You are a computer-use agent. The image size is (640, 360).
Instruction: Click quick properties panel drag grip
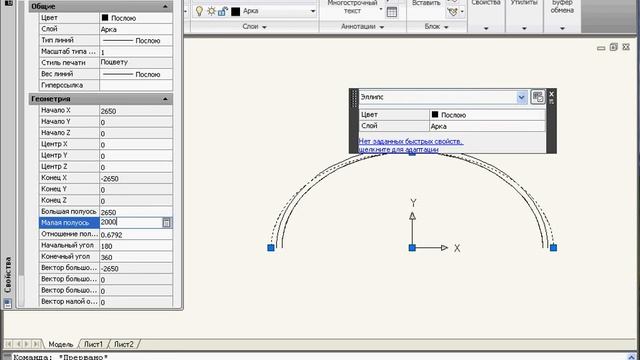354,98
